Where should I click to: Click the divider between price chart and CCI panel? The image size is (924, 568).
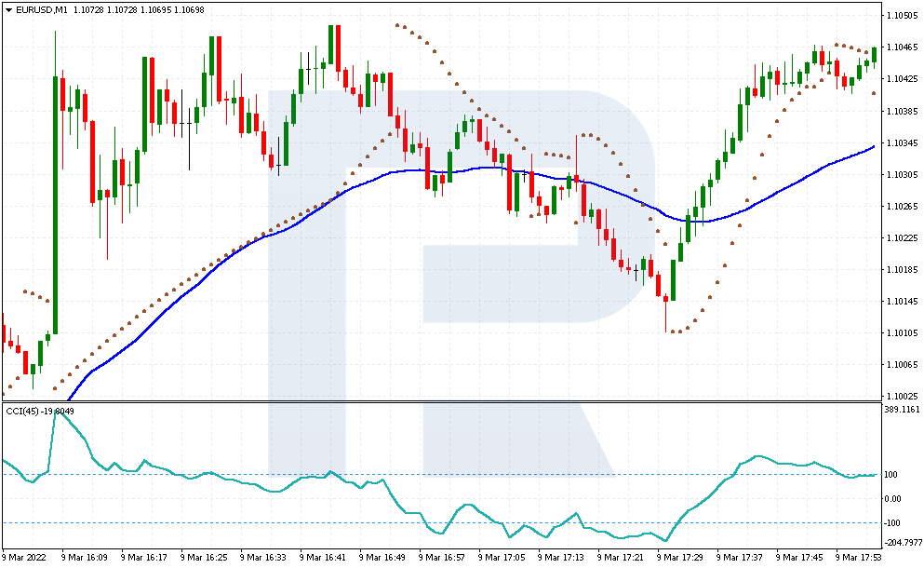click(x=442, y=401)
